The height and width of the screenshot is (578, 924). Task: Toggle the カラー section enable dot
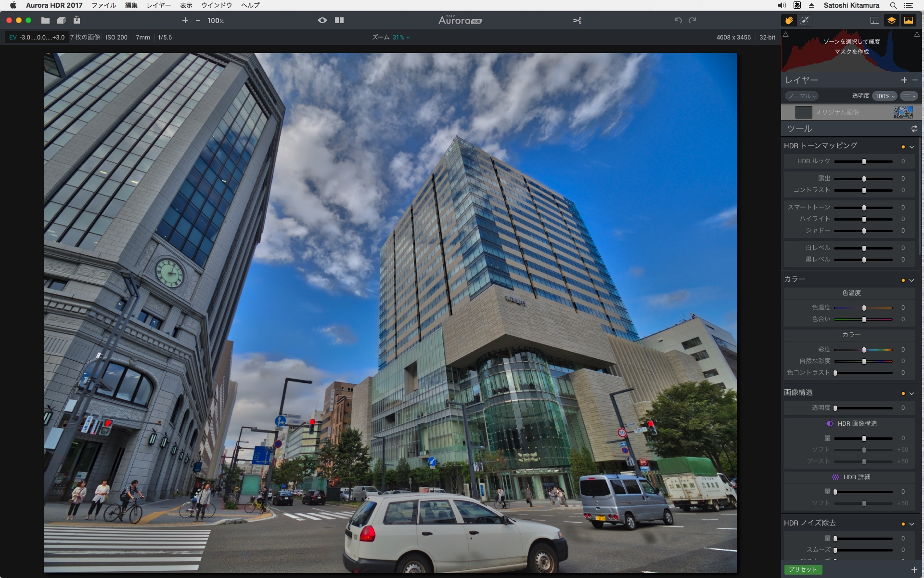[903, 280]
